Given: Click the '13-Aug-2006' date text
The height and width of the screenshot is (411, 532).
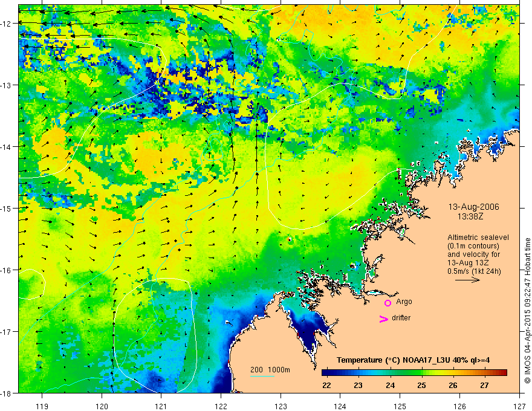Looking at the screenshot, I should click(x=473, y=207).
